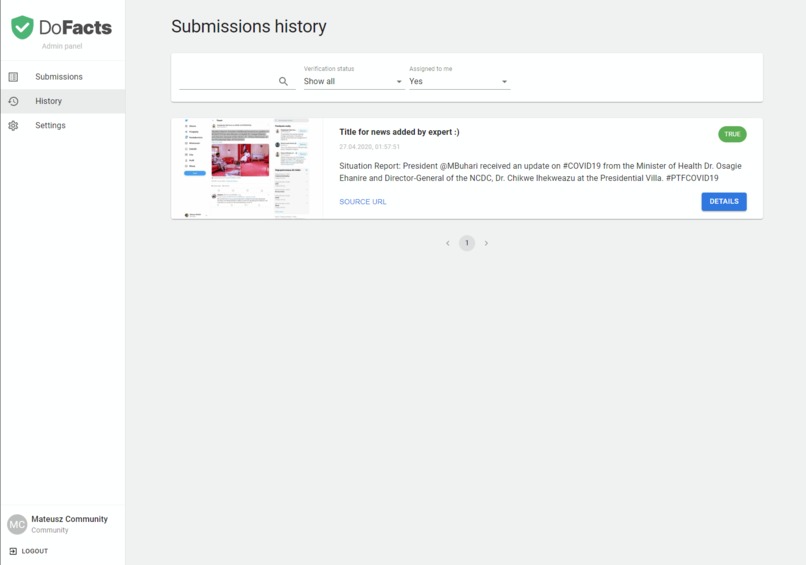Click the Submissions history heading
The height and width of the screenshot is (565, 806).
249,26
